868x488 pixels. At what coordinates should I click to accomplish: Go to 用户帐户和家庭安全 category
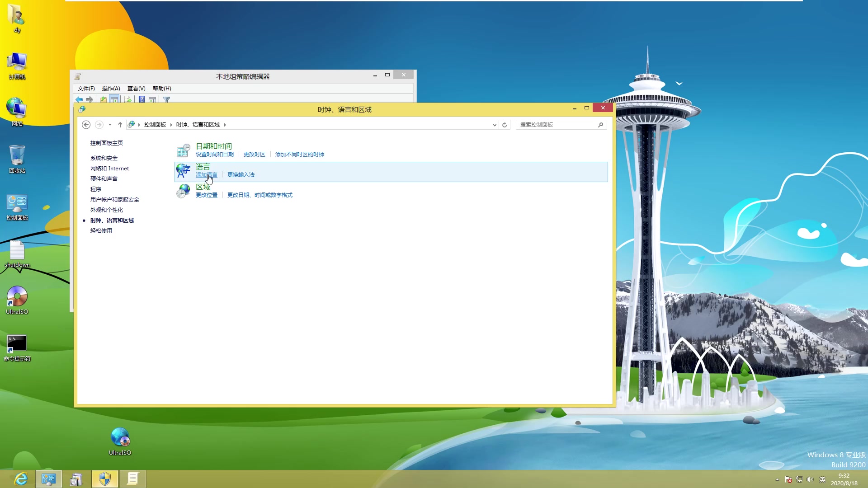click(x=115, y=200)
